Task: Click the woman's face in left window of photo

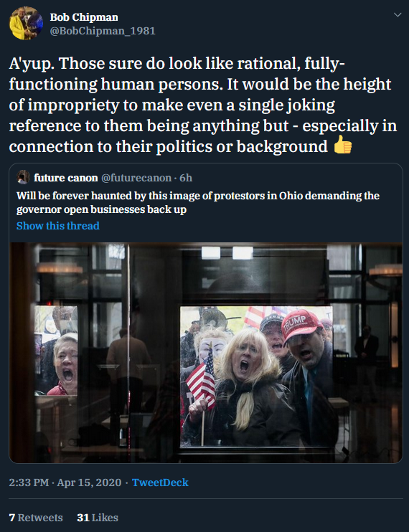Action: [65, 363]
